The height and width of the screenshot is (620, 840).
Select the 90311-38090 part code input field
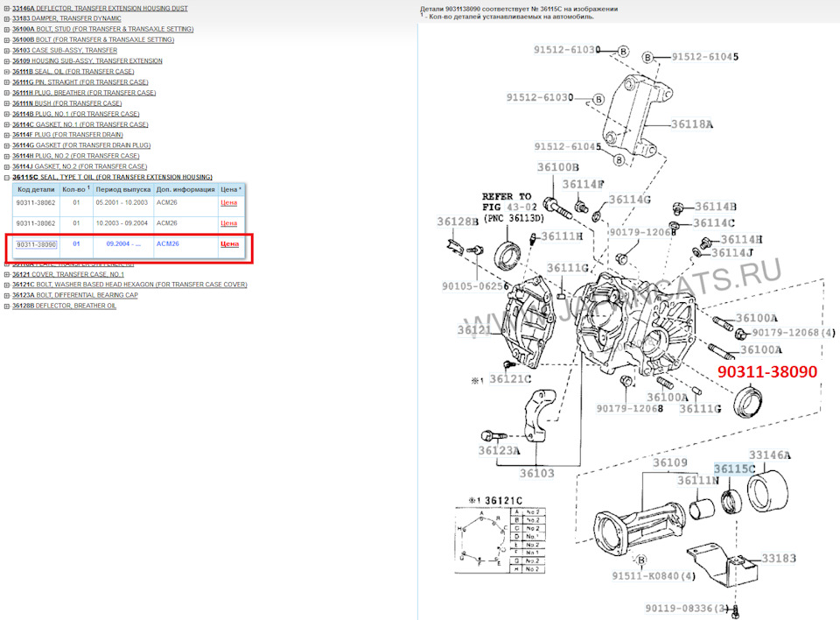(37, 245)
